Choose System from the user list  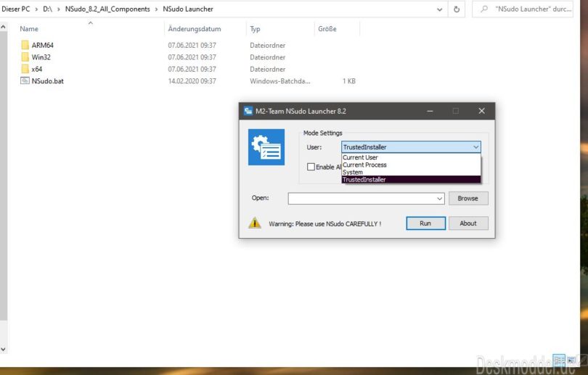point(353,173)
